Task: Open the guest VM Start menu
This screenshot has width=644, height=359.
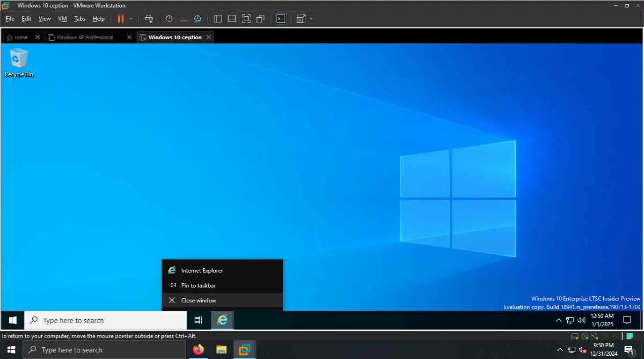Action: tap(13, 320)
